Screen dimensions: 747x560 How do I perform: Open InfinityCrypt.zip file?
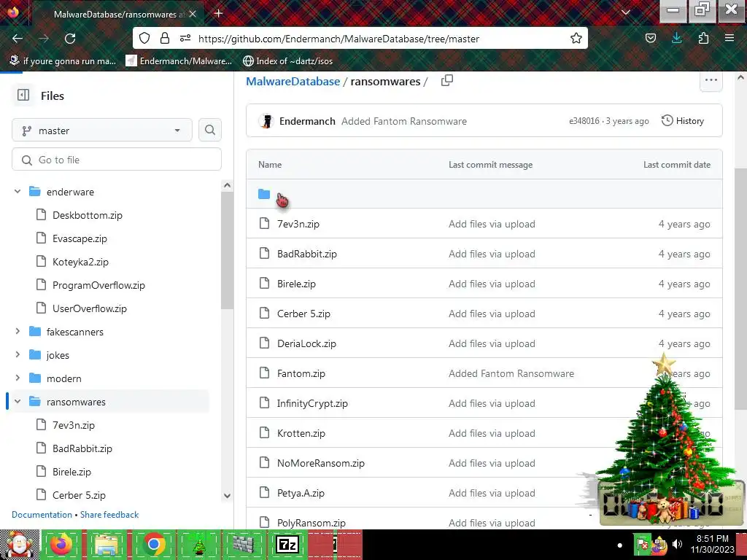tap(312, 404)
